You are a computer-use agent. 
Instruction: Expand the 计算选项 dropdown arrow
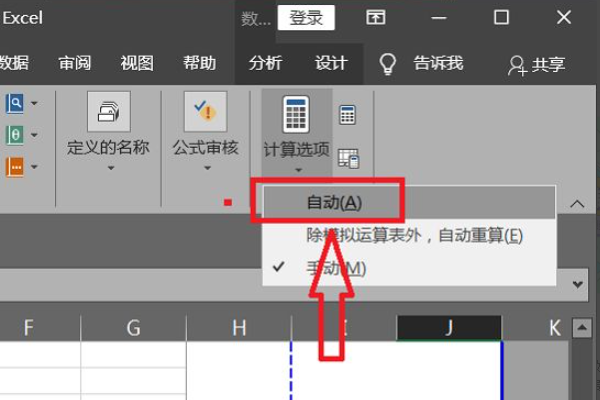point(298,170)
